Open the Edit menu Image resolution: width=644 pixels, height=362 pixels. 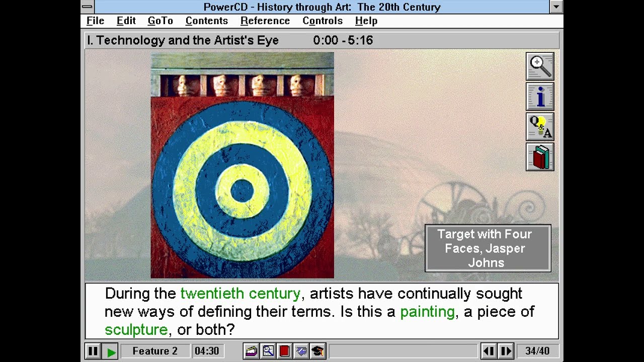pos(126,21)
